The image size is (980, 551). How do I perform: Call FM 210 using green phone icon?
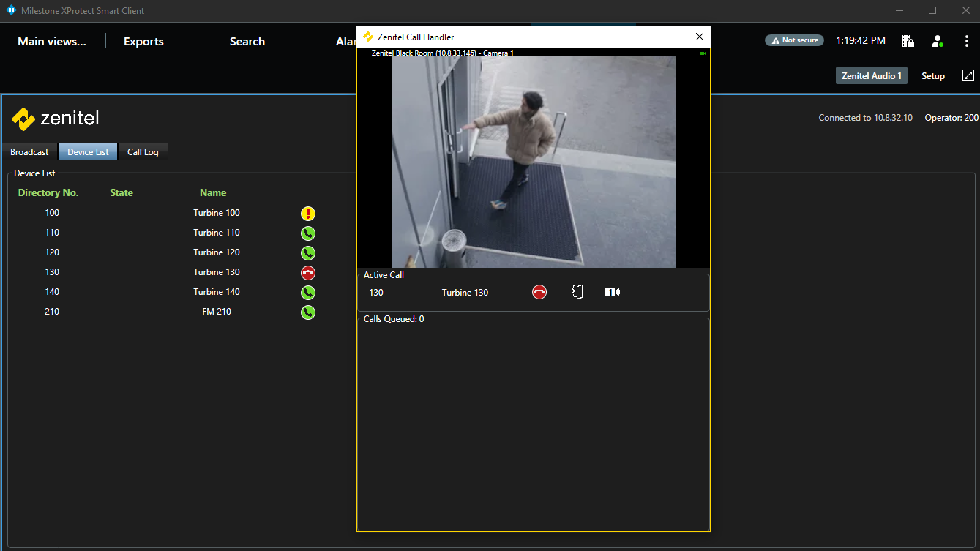(308, 312)
